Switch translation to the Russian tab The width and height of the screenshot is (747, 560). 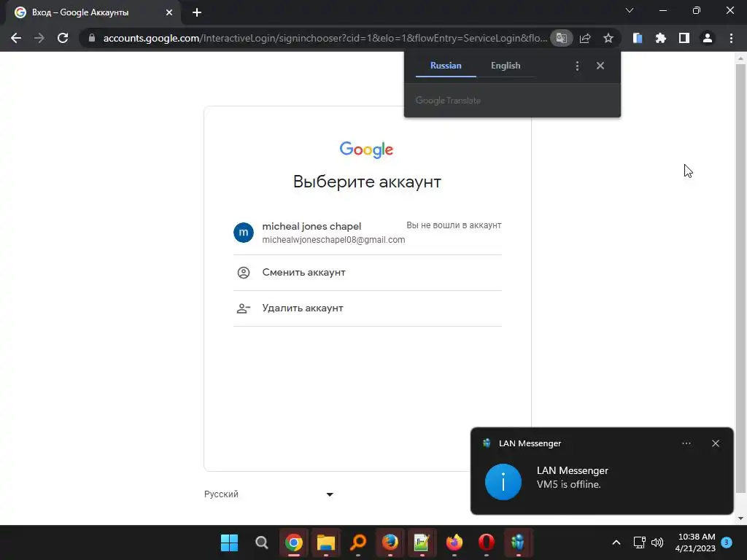pos(446,66)
